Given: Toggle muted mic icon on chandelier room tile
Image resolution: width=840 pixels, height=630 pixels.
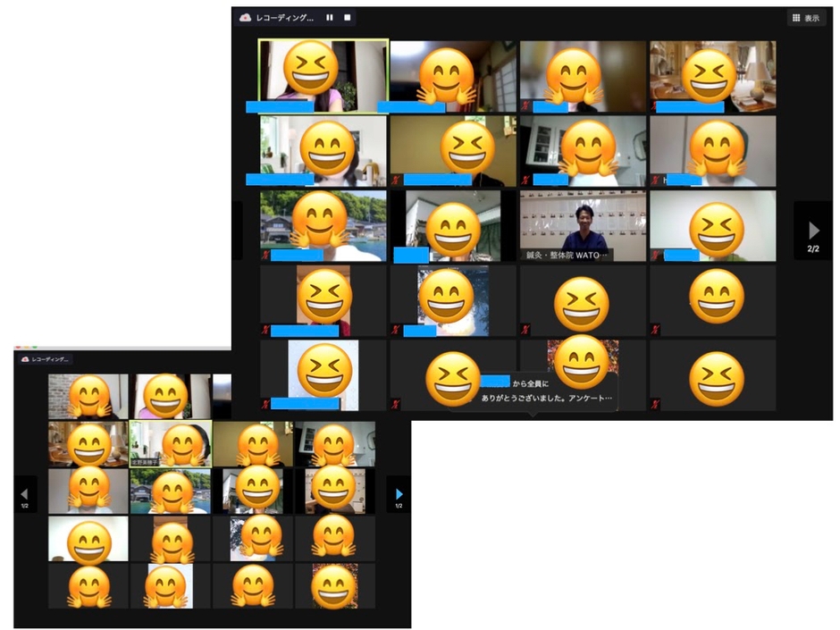Looking at the screenshot, I should 655,105.
